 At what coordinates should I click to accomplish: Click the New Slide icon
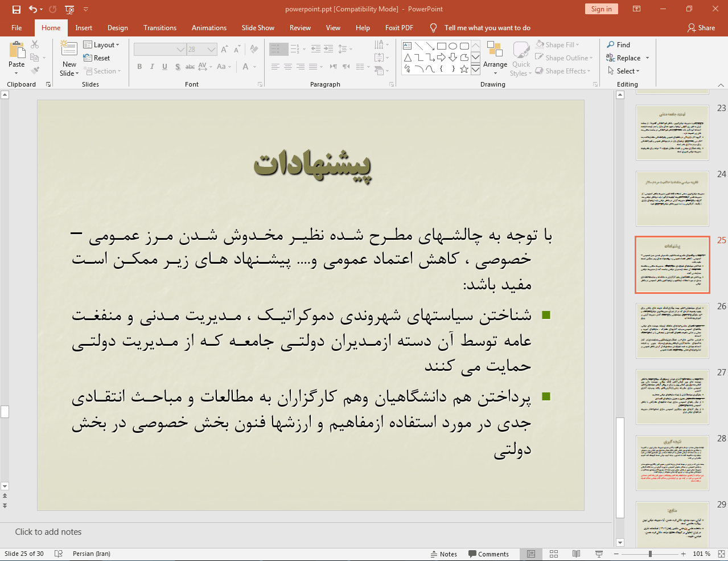point(69,50)
